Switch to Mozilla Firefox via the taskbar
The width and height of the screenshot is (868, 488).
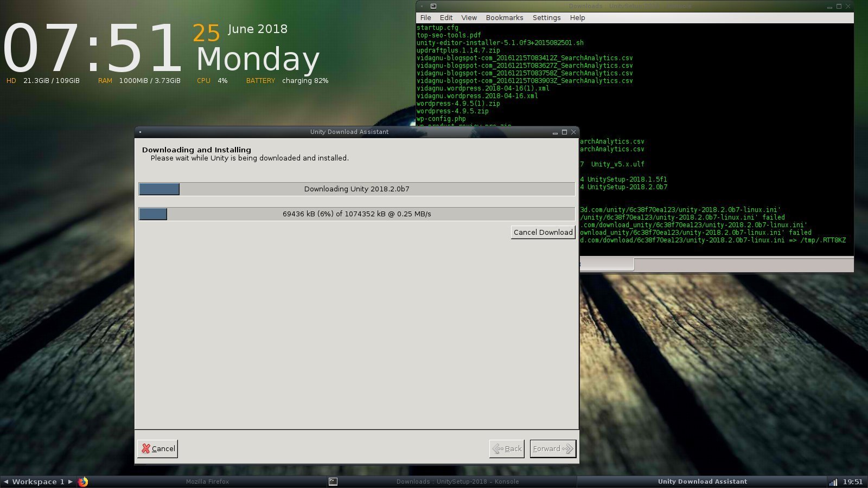coord(207,481)
